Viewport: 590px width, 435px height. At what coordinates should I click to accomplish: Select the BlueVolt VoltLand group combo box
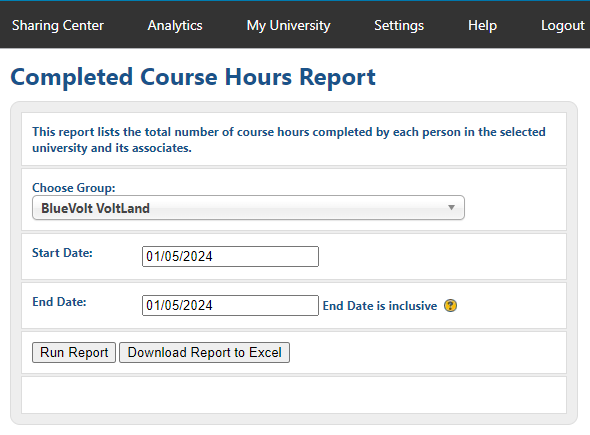tap(248, 208)
